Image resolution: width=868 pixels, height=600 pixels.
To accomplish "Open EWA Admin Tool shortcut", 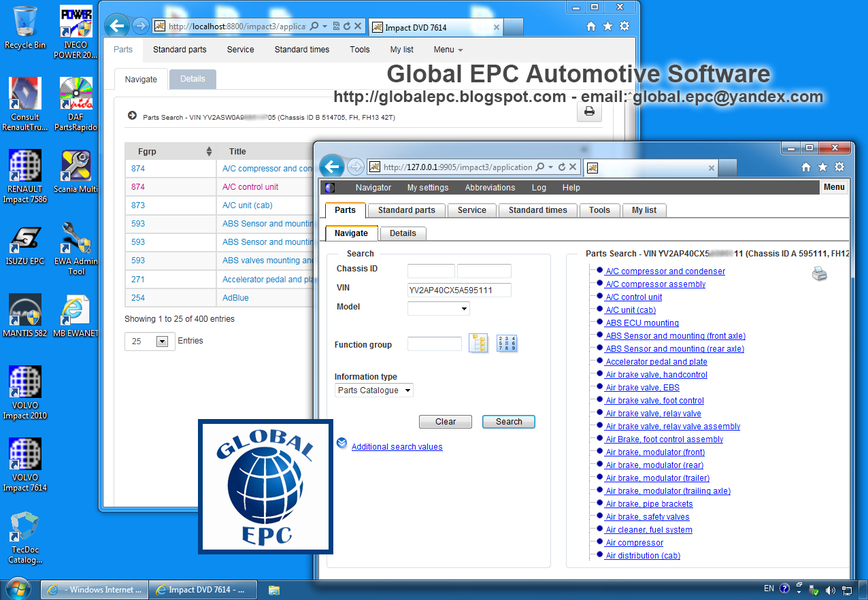I will (76, 249).
